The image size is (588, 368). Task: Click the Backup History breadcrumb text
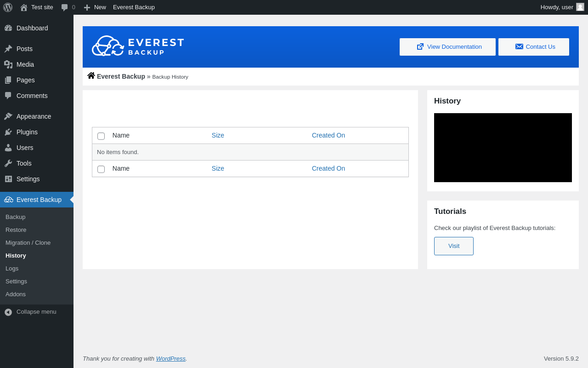(x=170, y=77)
